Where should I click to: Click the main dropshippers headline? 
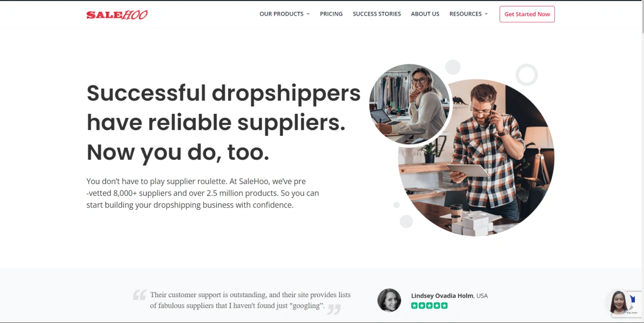pos(223,123)
